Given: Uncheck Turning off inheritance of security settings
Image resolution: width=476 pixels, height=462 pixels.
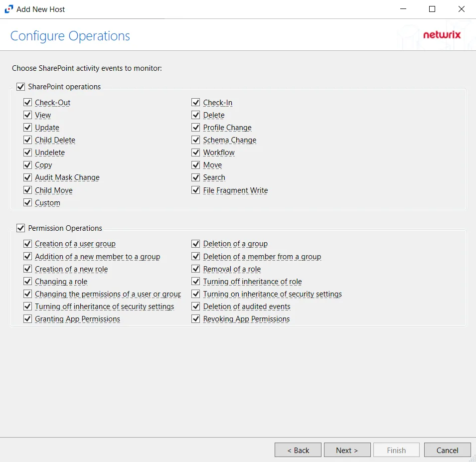Looking at the screenshot, I should 27,307.
